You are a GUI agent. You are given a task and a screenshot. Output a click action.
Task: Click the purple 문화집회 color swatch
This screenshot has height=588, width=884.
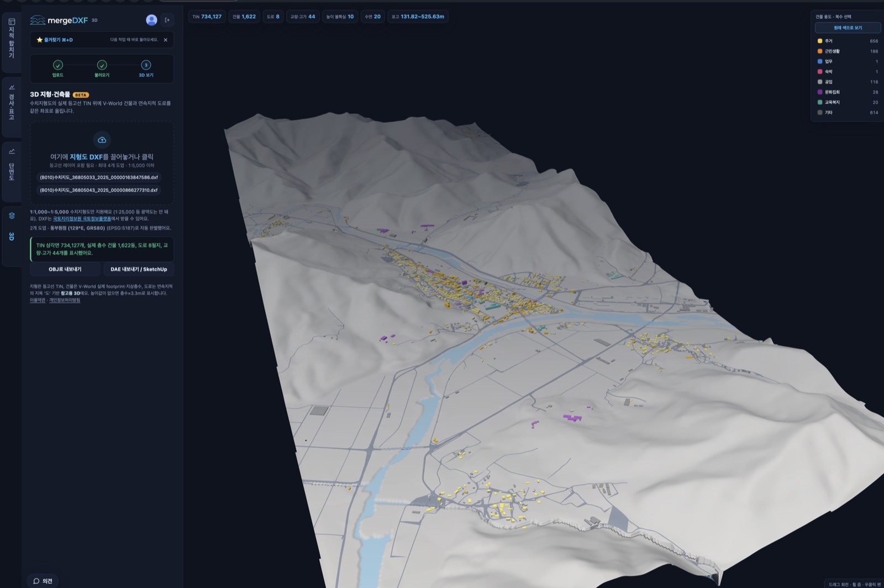tap(820, 92)
